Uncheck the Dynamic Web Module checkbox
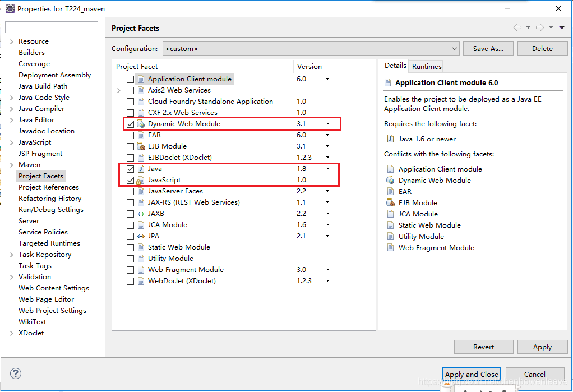The image size is (573, 392). click(x=130, y=124)
